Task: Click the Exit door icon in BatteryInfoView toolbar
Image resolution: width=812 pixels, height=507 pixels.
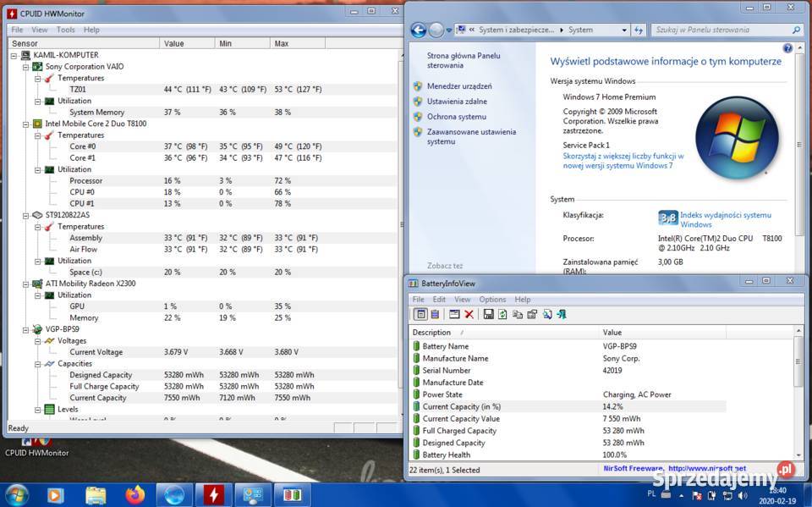Action: pos(562,314)
